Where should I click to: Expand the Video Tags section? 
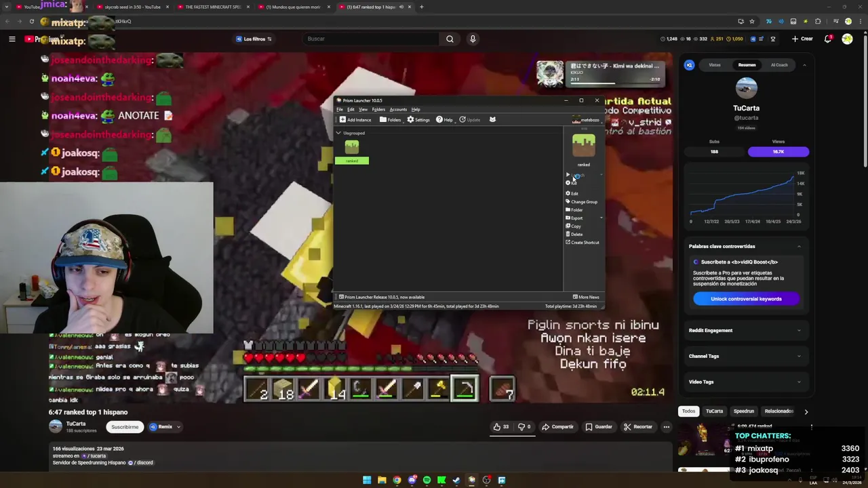point(746,382)
